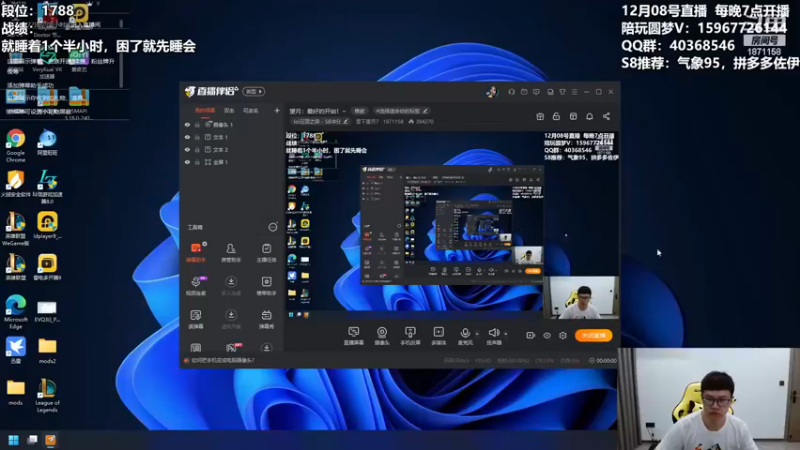Toggle the preview eye icon in bottom toolbar

tap(547, 335)
